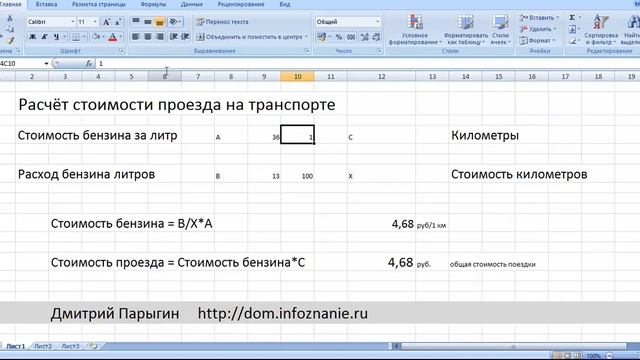
Task: Increase font size with larger A icon
Action: point(106,22)
